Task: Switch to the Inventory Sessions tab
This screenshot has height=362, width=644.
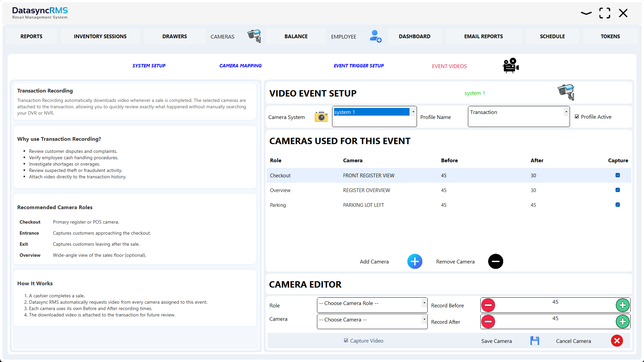Action: (100, 36)
